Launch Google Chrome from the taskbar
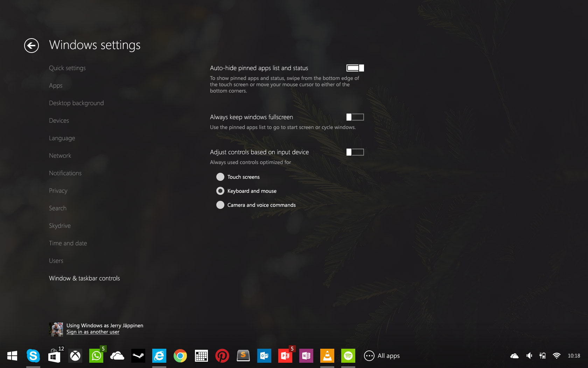The height and width of the screenshot is (368, 588). (180, 356)
